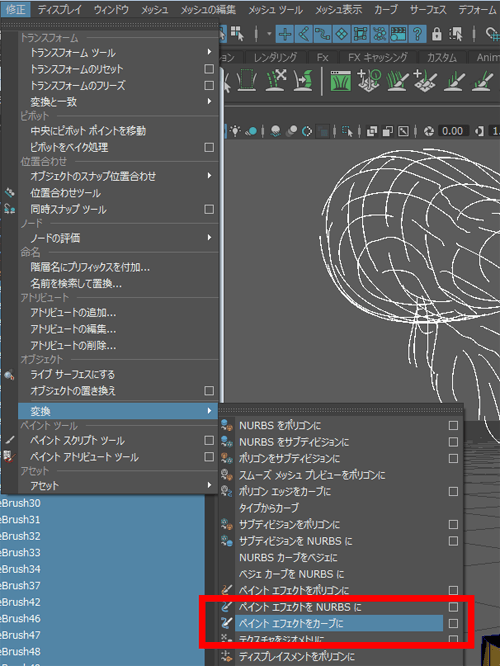Viewport: 500px width, 666px height.
Task: Expand the トランスフォーム ツール submenu arrow
Action: point(209,52)
